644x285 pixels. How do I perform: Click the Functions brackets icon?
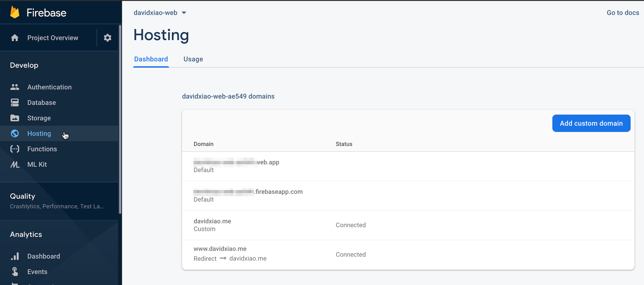[x=15, y=149]
